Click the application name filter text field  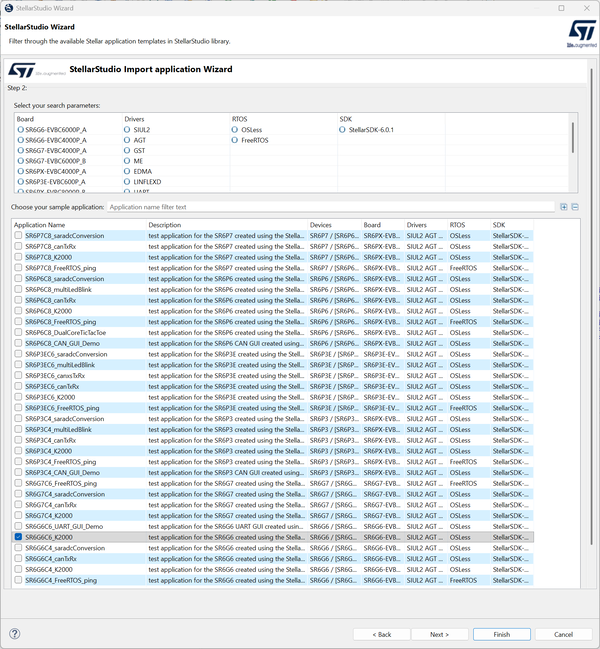tap(331, 207)
